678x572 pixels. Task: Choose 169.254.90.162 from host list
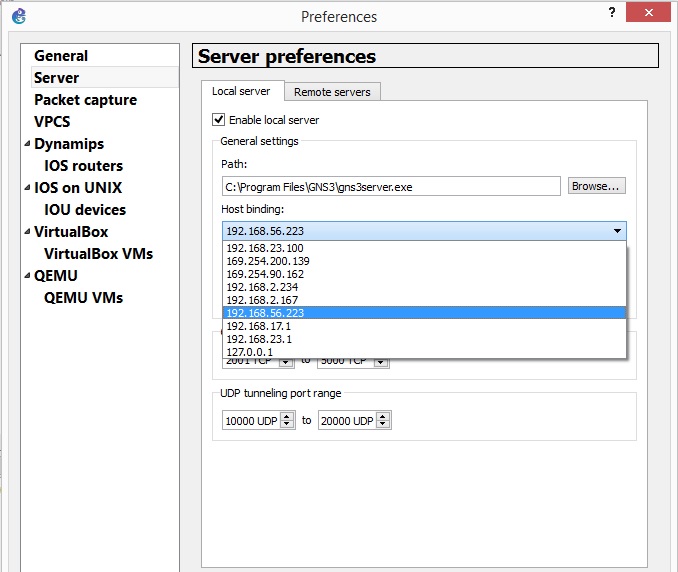click(x=424, y=274)
